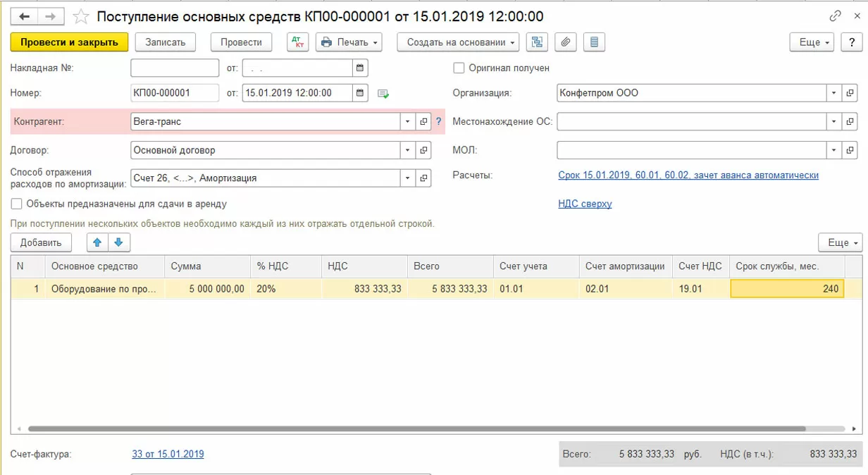868x475 pixels.
Task: Select the % НДС cell 20%
Action: pos(285,289)
